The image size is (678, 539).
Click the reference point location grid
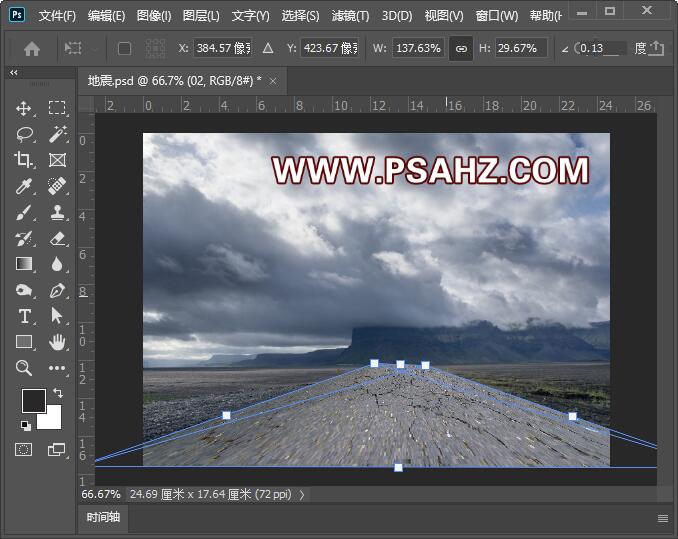[x=155, y=48]
